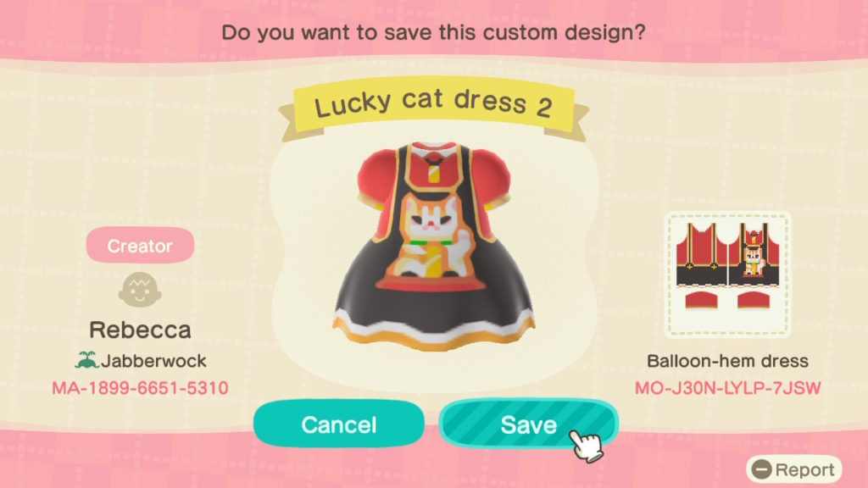The width and height of the screenshot is (868, 488).
Task: Click the minus icon beside Report
Action: coord(762,469)
